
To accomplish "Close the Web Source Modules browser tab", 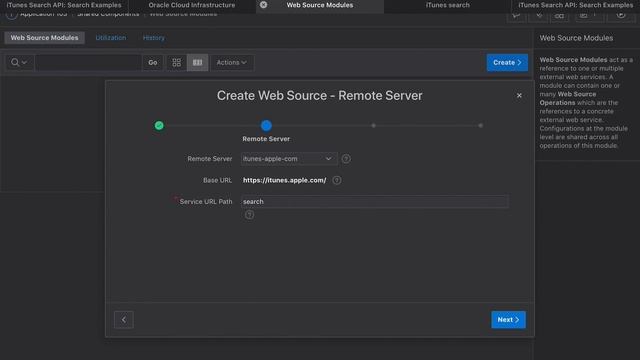I will click(x=264, y=5).
